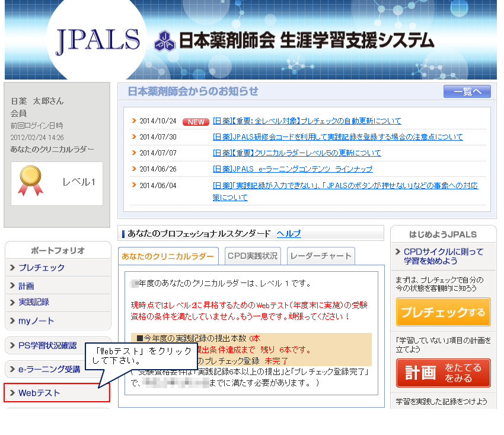Click the red Webテスト eligibility warning text
Image resolution: width=504 pixels, height=435 pixels.
[249, 311]
